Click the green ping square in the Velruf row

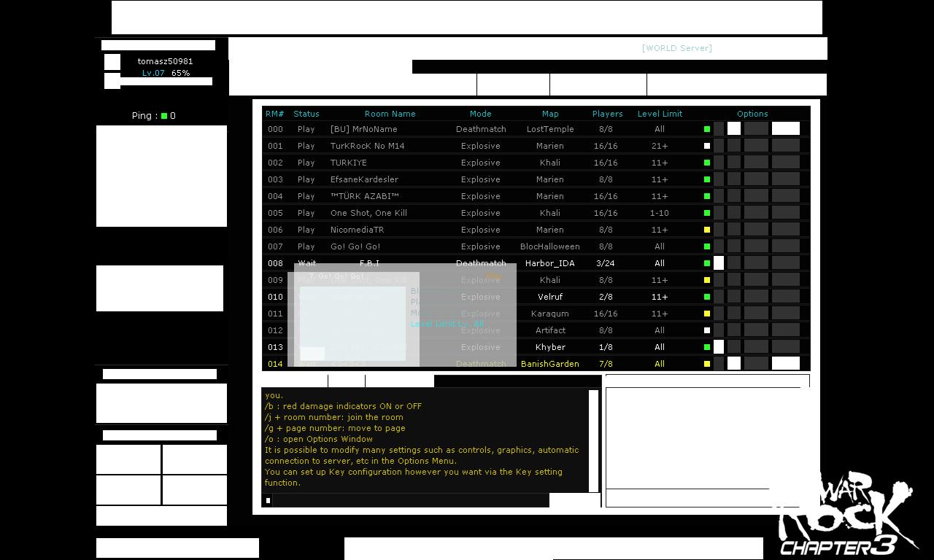coord(707,297)
